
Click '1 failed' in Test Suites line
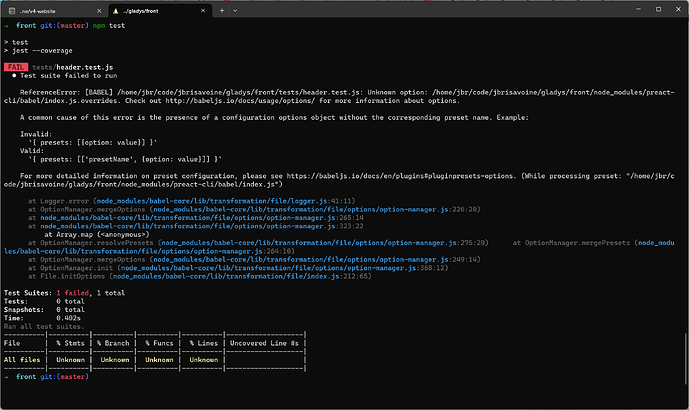[73, 293]
